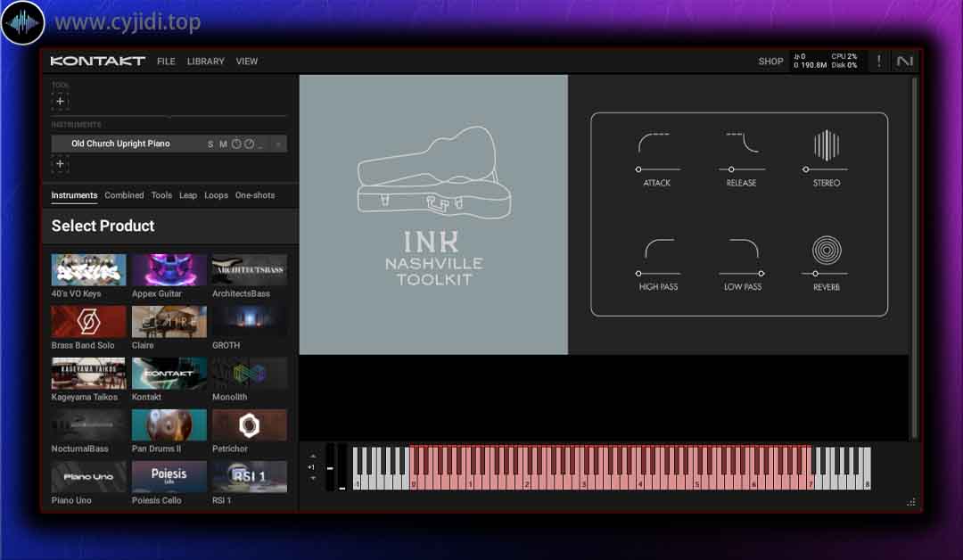Click the REVERB spiral icon
Screen dimensions: 963x560
tap(827, 251)
